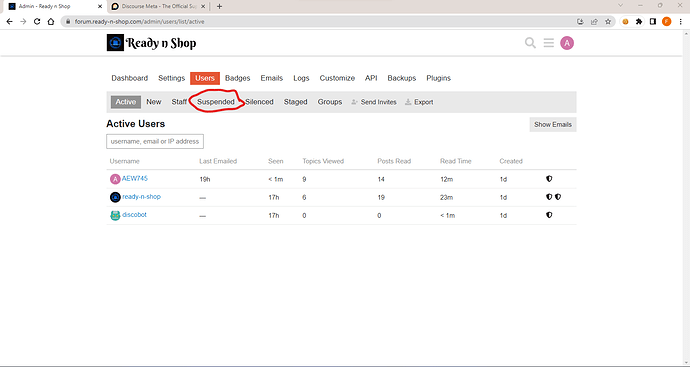690x367 pixels.
Task: Sort by Read Time column header
Action: point(455,161)
